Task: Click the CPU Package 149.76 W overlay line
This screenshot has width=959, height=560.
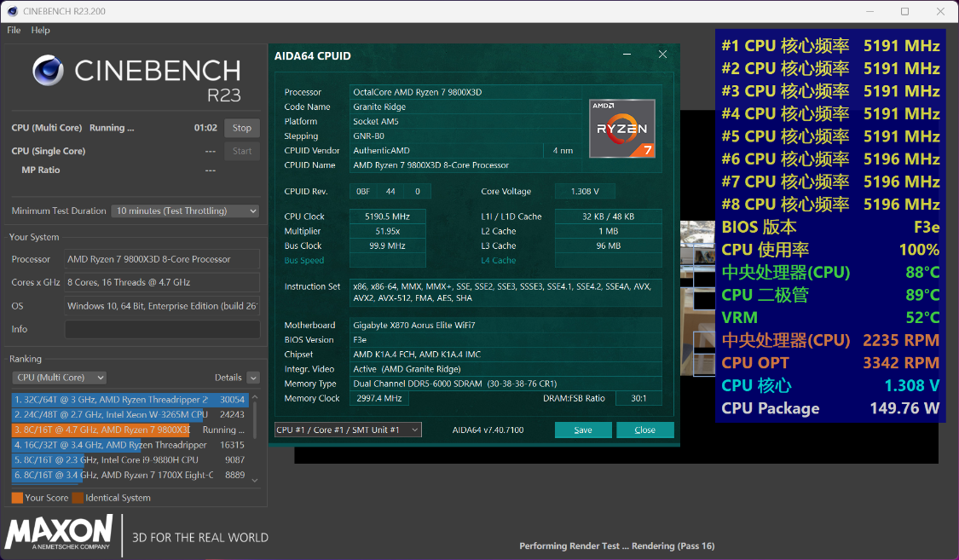Action: 830,408
